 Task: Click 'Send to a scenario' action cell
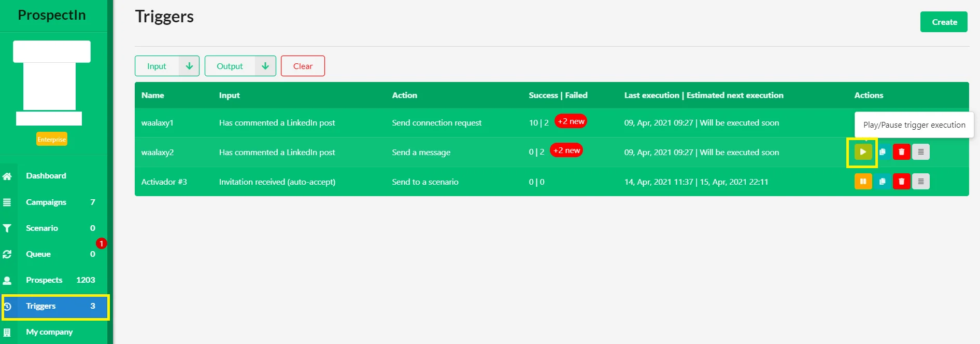point(425,182)
